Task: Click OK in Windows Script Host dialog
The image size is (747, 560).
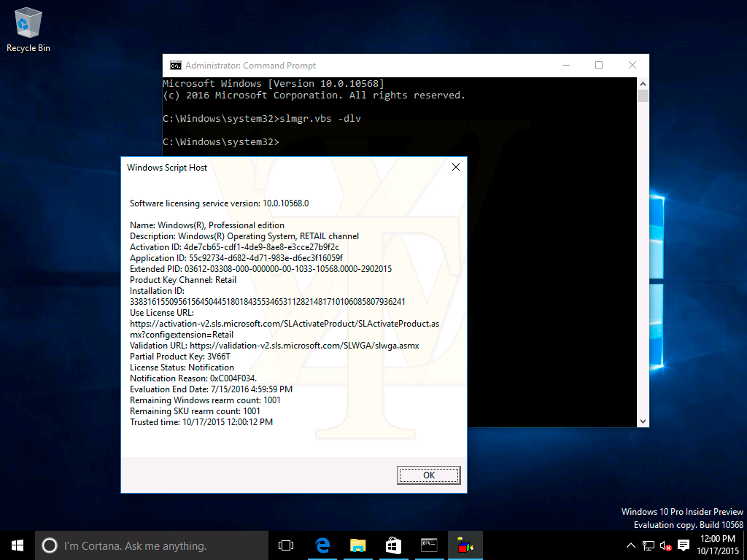Action: 428,475
